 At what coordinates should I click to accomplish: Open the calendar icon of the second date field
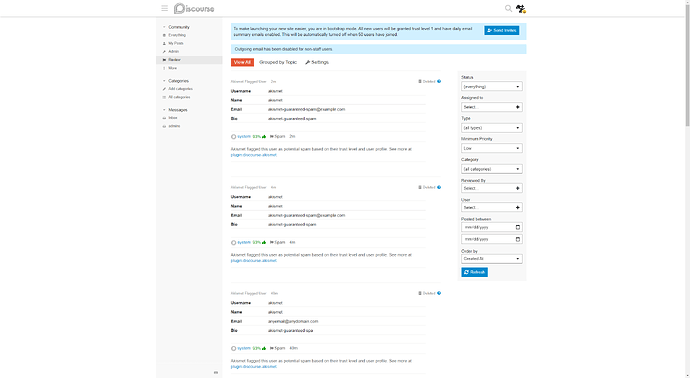point(518,239)
